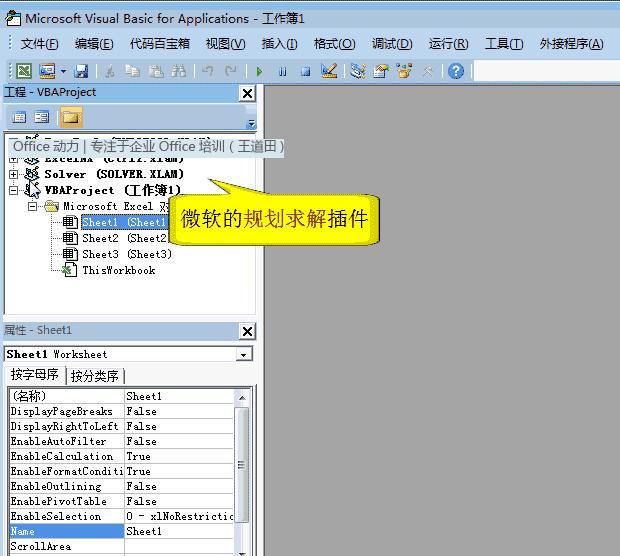Open the Insert UserForm dropdown arrow
Viewport: 620px width, 556px height.
coord(63,72)
